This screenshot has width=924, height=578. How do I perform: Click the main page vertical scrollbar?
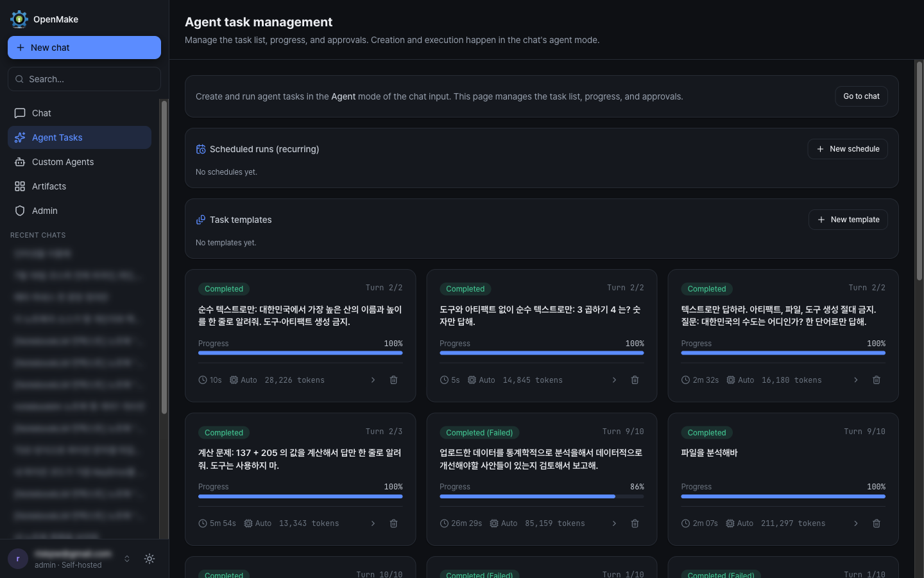(x=919, y=170)
